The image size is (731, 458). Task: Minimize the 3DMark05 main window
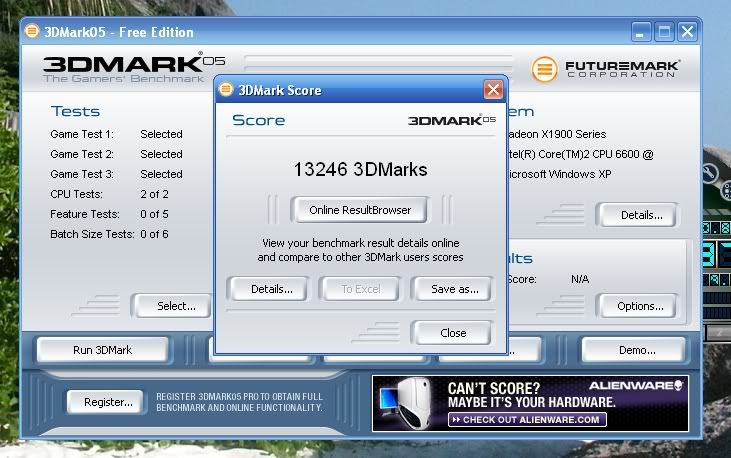[x=639, y=32]
